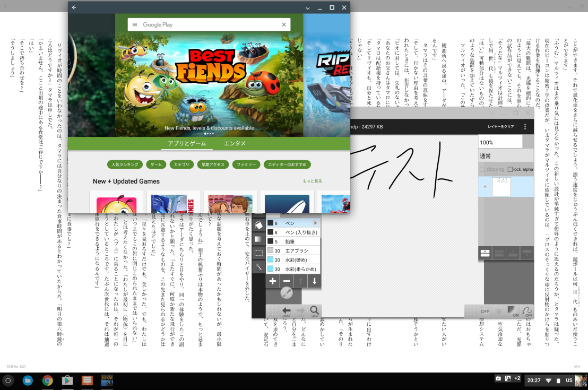588x390 pixels.
Task: Open the Google Play window dropdown chevron
Action: pyautogui.click(x=307, y=8)
